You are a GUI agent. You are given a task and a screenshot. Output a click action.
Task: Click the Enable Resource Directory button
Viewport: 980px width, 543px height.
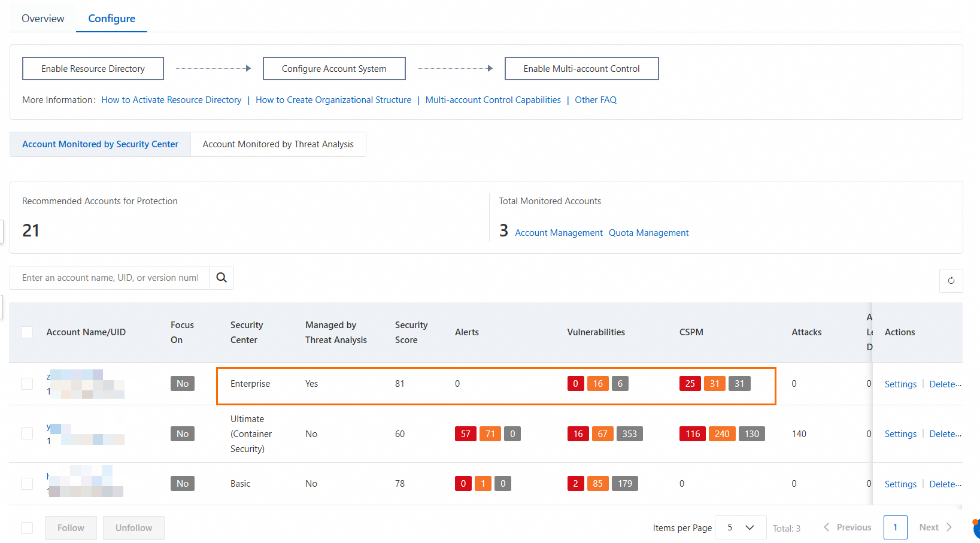(x=93, y=69)
